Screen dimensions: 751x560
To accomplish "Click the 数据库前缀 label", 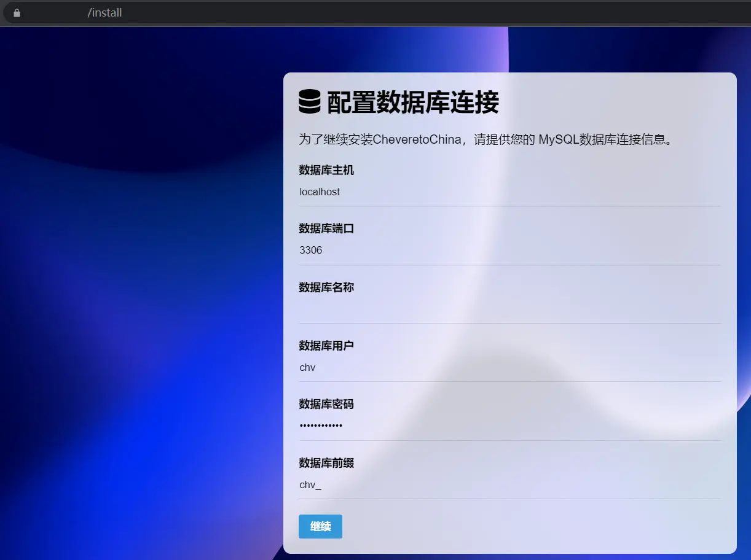I will click(x=326, y=463).
